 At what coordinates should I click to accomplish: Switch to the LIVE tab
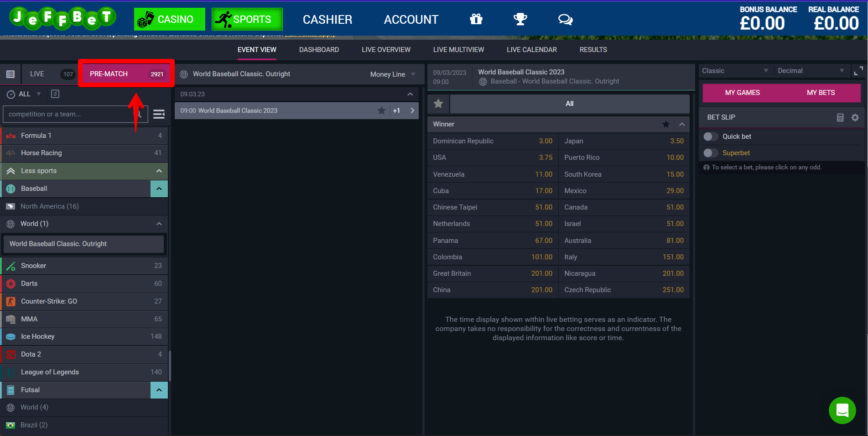49,74
